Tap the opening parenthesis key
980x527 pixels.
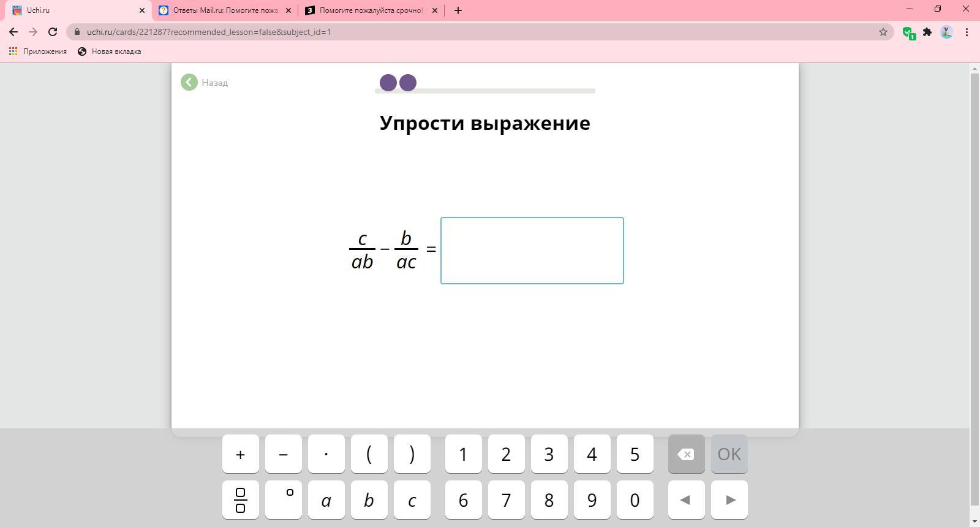click(x=369, y=454)
